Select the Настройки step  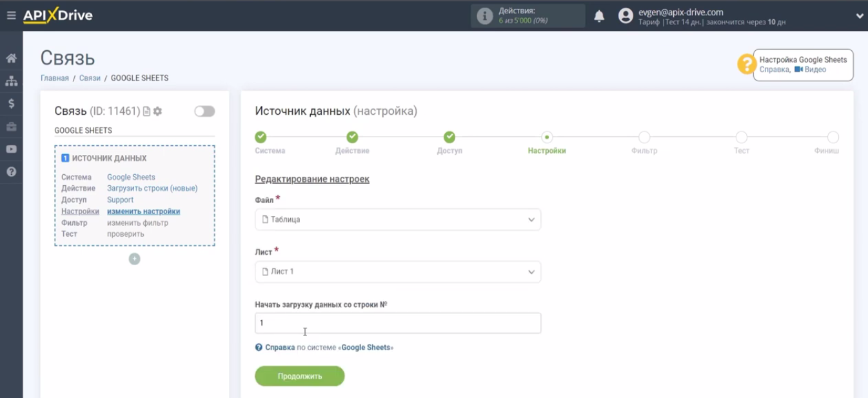pos(547,137)
